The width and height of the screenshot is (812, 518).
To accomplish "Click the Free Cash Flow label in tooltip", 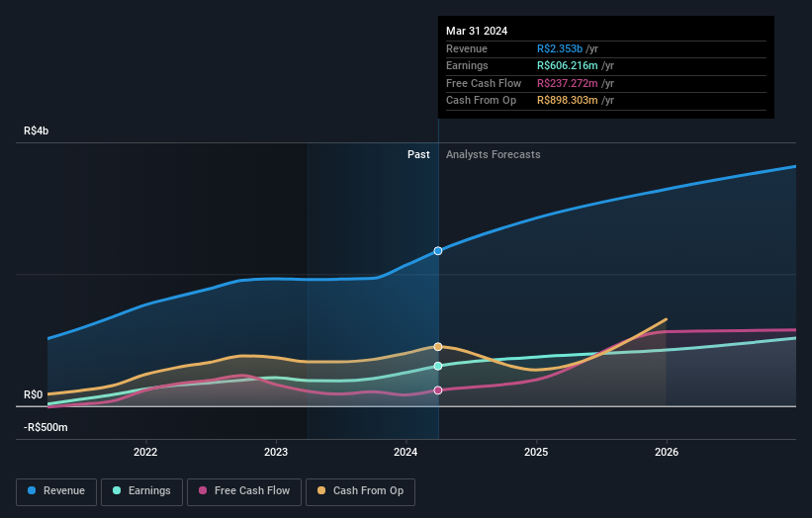I will 484,83.
